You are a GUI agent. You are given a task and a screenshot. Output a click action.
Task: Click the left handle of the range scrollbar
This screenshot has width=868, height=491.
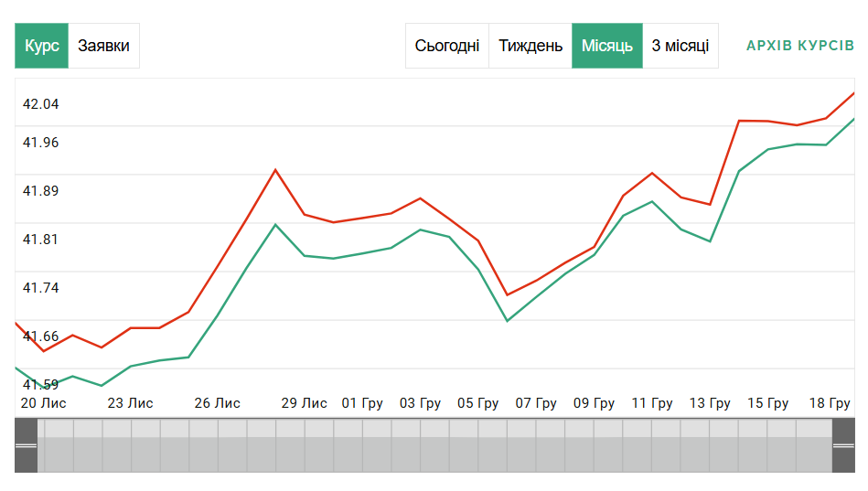27,445
